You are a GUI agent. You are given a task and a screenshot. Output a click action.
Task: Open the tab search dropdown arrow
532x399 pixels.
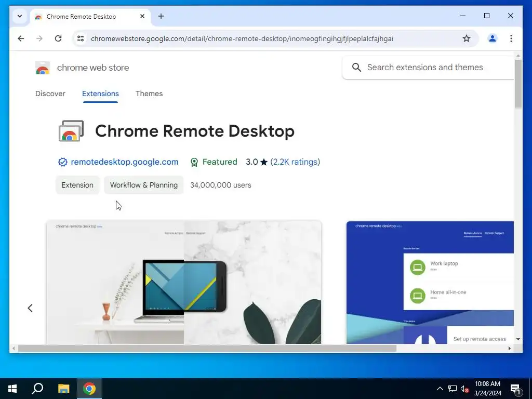click(20, 16)
